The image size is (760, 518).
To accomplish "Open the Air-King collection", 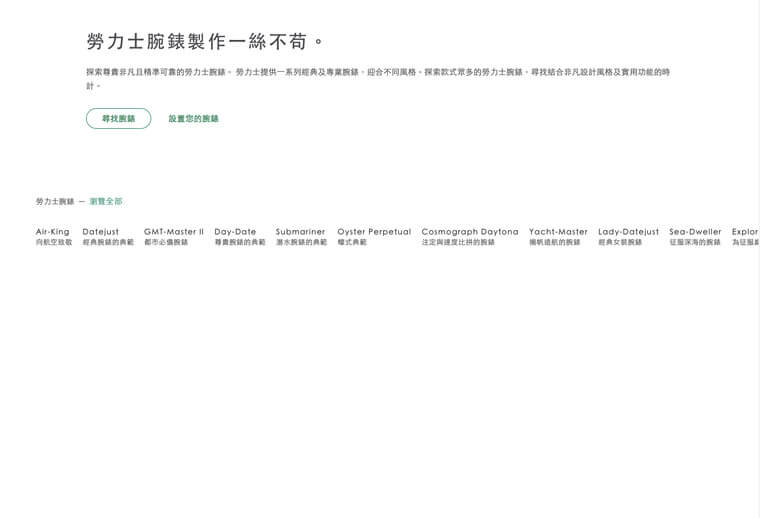I will coord(53,232).
